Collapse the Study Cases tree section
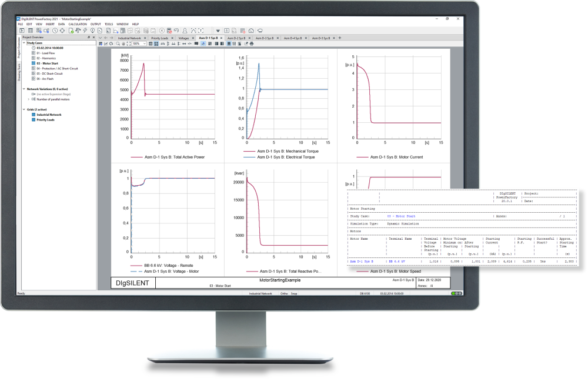The height and width of the screenshot is (392, 588). tap(24, 43)
